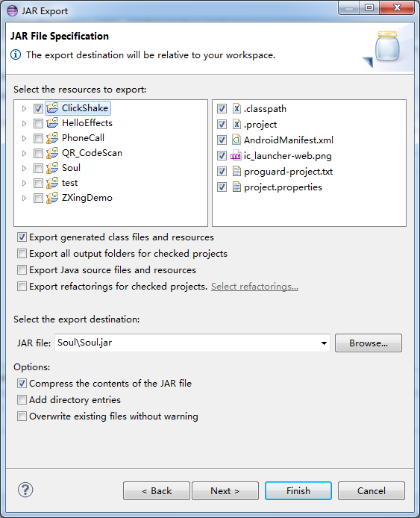Select the PhoneCall project in the tree
This screenshot has height=518, width=420.
[x=83, y=138]
